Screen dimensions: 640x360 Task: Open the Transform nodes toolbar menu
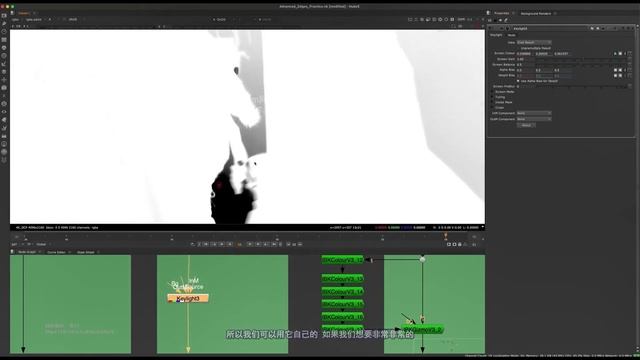4,80
